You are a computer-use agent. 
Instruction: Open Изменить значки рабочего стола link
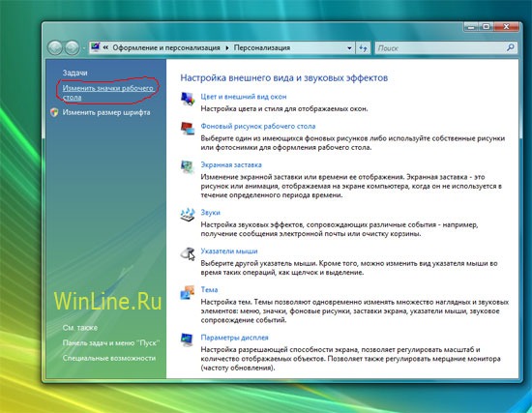108,93
